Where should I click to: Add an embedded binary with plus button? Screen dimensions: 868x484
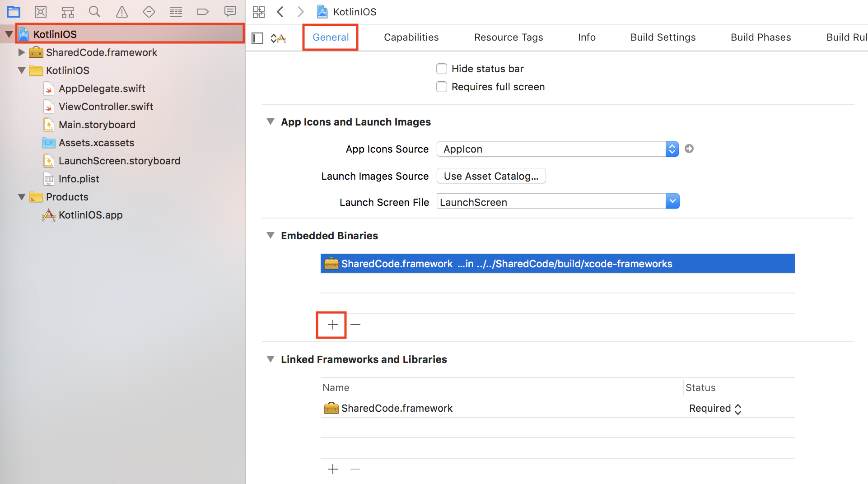click(332, 325)
